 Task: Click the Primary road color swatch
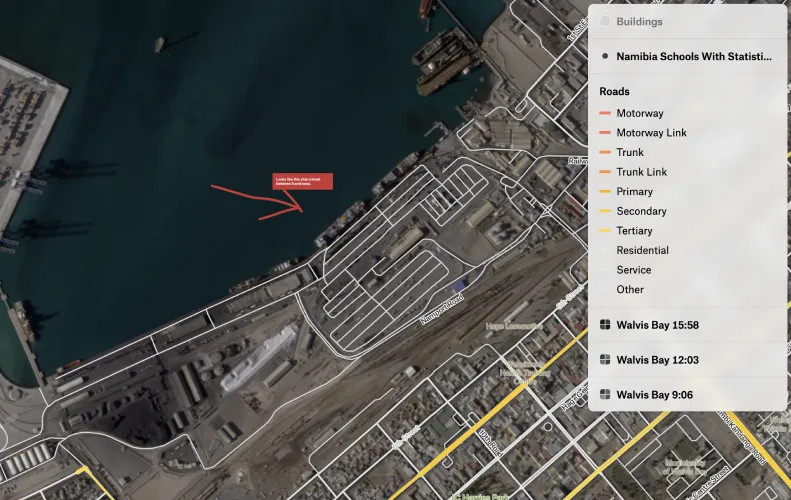tap(605, 192)
